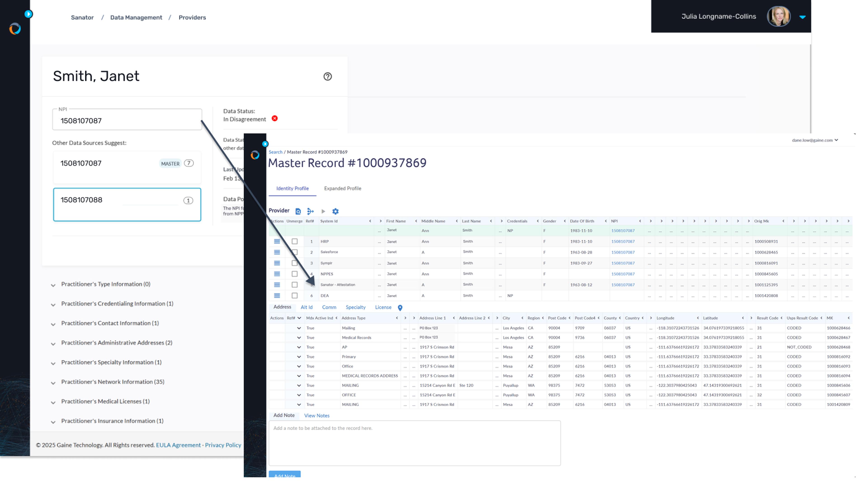
Task: Click the Gaine logo in Master Record sidebar
Action: (x=255, y=155)
